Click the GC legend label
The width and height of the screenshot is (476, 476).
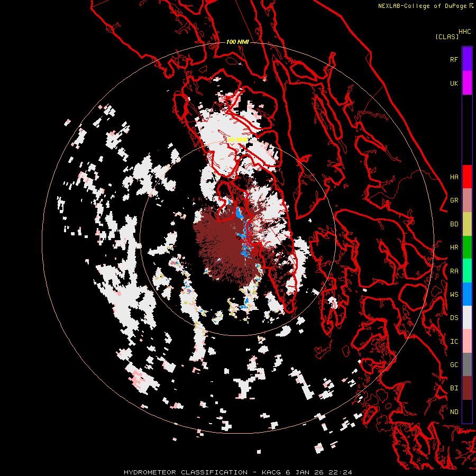[x=454, y=364]
